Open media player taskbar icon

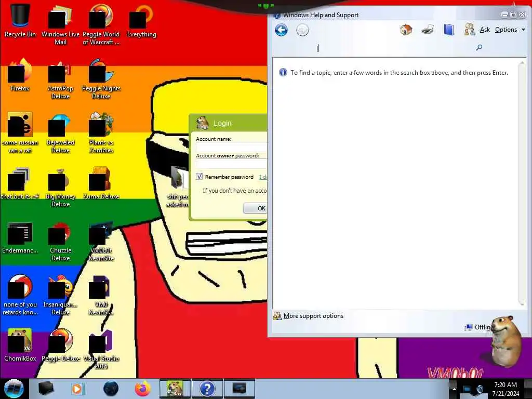pos(77,389)
